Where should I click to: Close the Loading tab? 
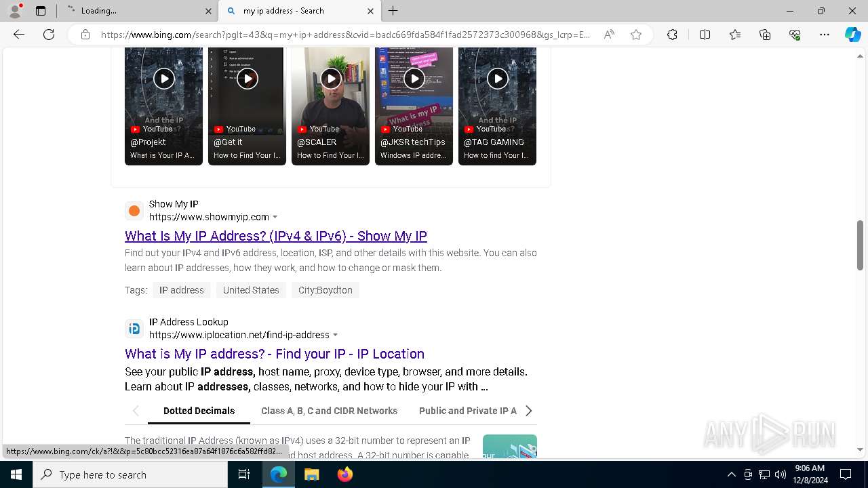point(208,11)
